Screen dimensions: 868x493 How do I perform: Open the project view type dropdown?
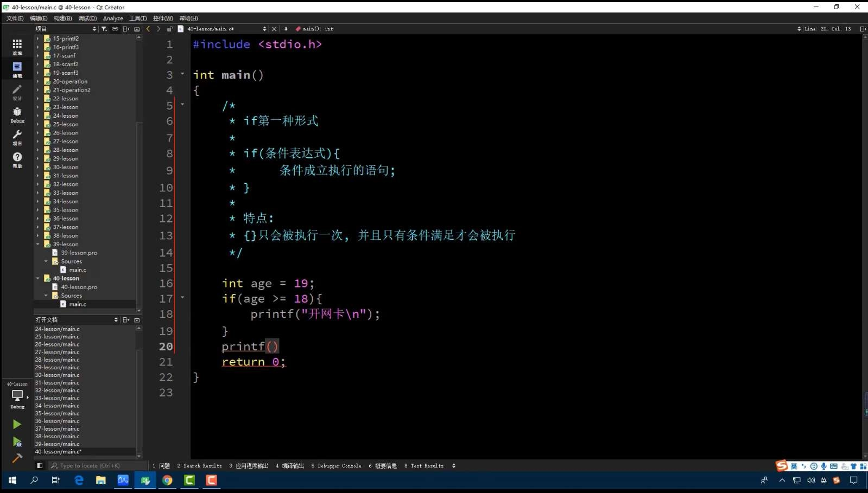66,29
